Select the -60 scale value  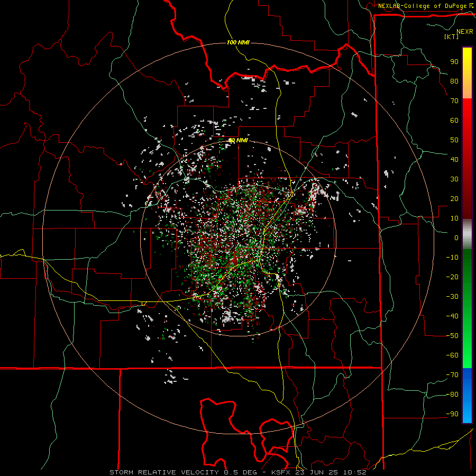(x=452, y=355)
